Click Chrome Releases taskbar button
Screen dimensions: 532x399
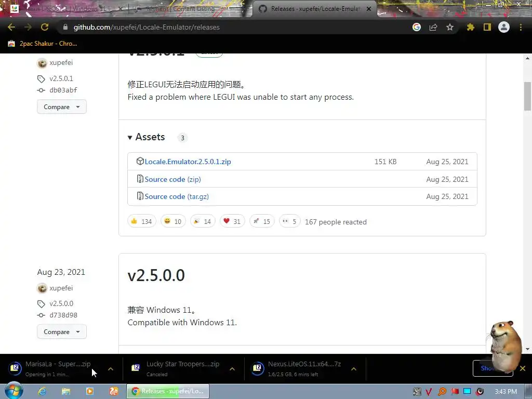(x=168, y=391)
